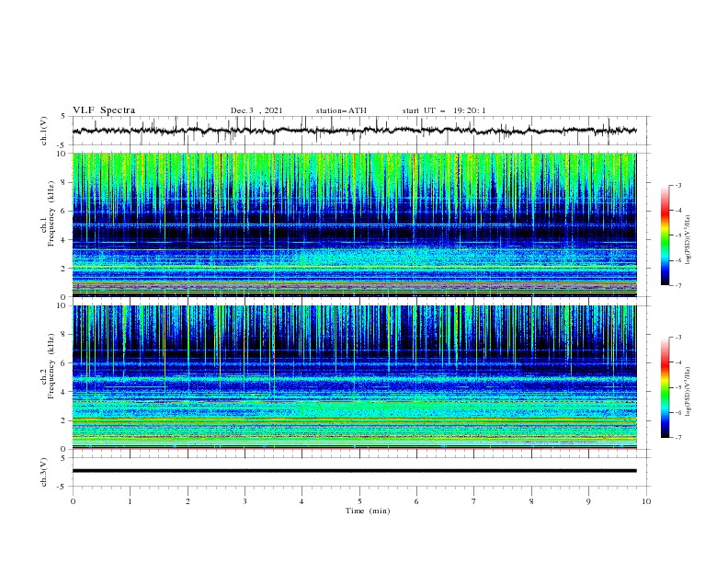Select the ch.1 waveform trace plot

pos(354,131)
